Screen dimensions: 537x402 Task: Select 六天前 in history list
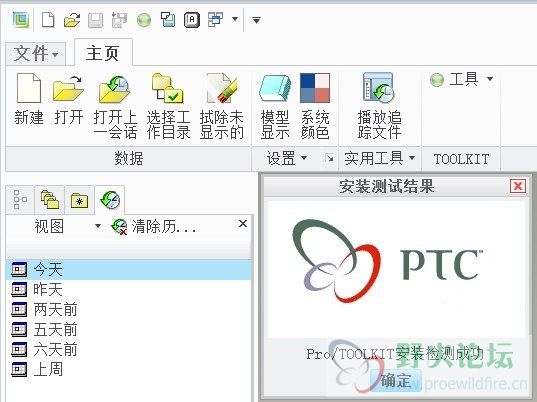tap(129, 349)
